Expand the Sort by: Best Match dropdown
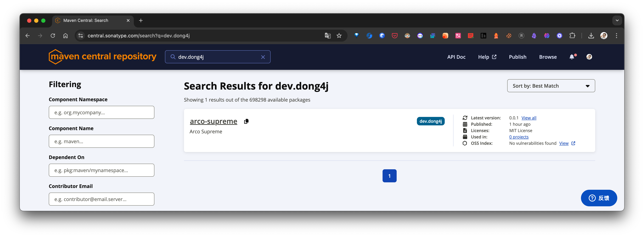Image resolution: width=644 pixels, height=237 pixels. pyautogui.click(x=551, y=86)
